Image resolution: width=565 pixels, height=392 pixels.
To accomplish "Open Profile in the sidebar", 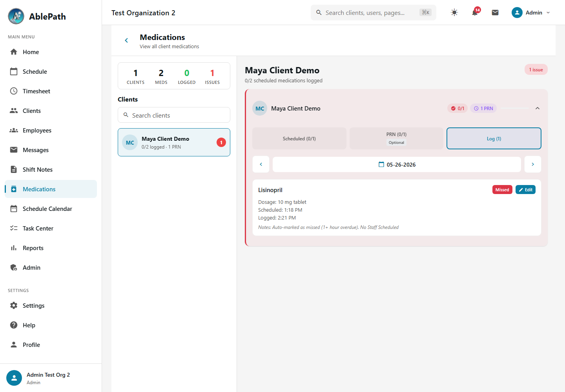I will click(51, 345).
